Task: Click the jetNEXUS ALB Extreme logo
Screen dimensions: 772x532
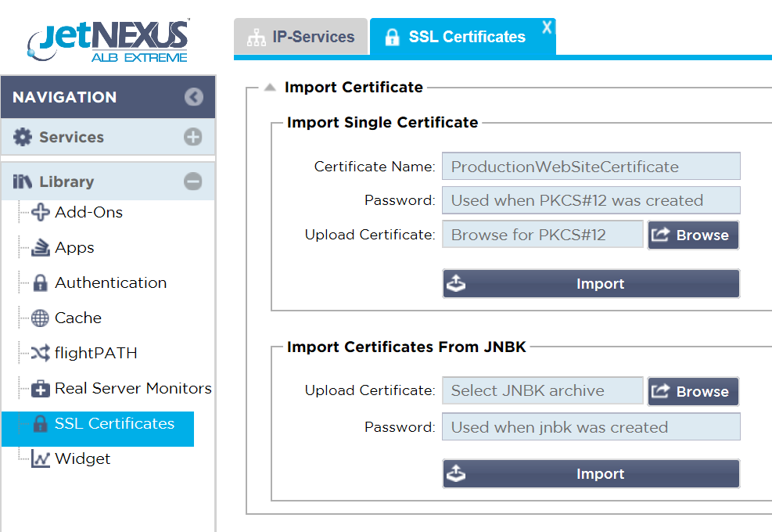Action: click(108, 41)
